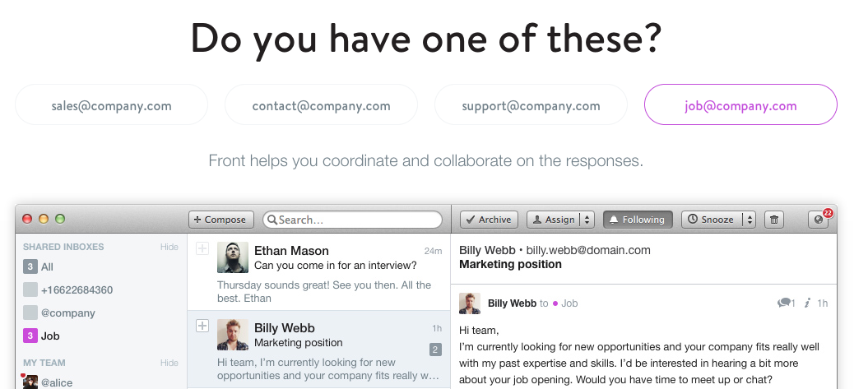868x389 pixels.
Task: Click Ethan Mason's profile picture
Action: click(x=233, y=257)
